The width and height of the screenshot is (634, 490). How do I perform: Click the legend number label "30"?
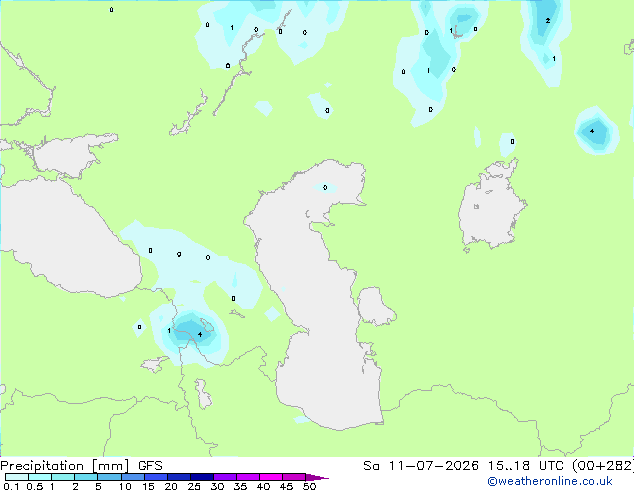tap(217, 486)
